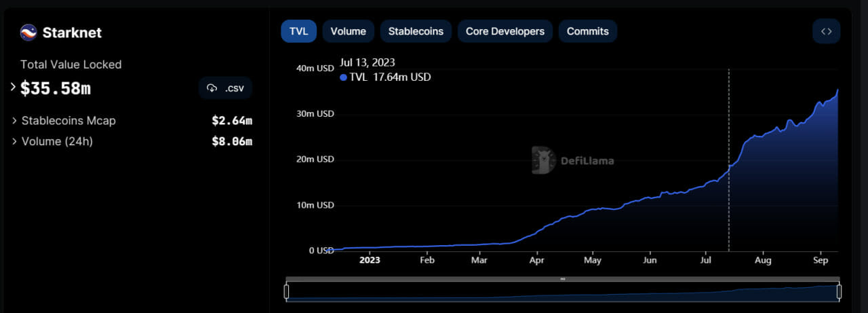Image resolution: width=868 pixels, height=313 pixels.
Task: Click the Aug x-axis label
Action: tap(763, 260)
